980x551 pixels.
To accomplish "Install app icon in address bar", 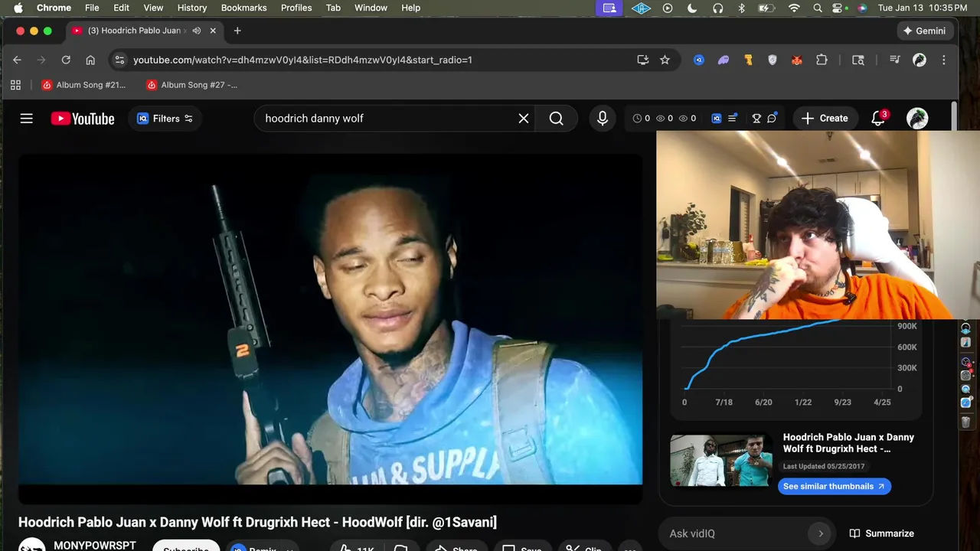I will pos(643,60).
